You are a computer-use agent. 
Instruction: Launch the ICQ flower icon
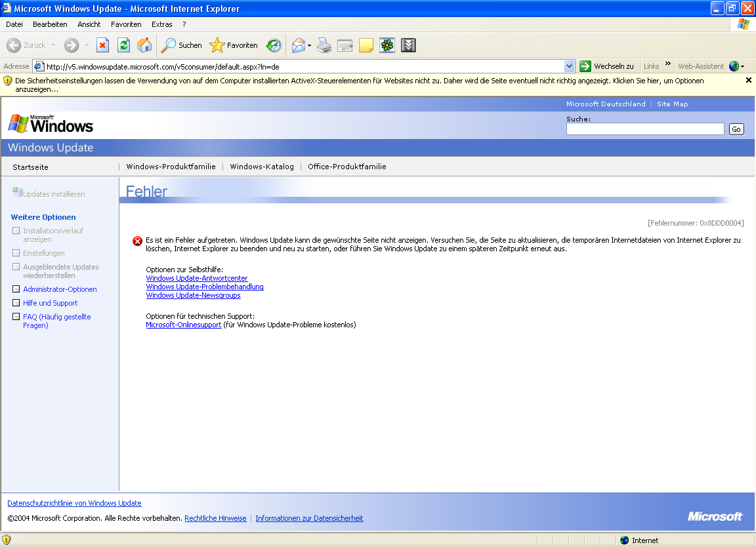387,45
